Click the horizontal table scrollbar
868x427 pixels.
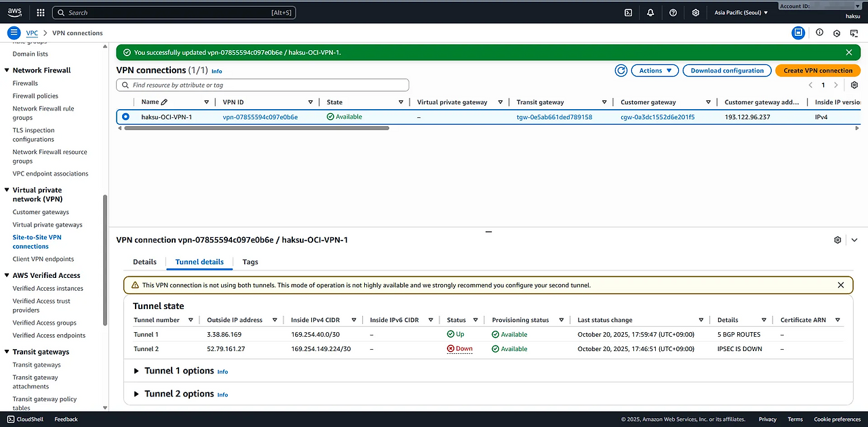click(256, 127)
